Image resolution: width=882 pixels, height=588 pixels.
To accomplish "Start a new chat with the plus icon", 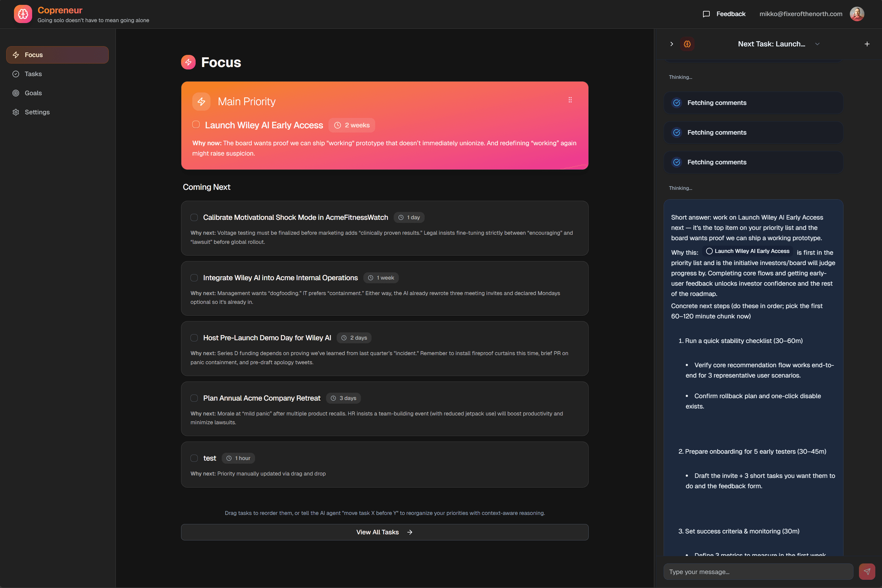I will click(x=867, y=44).
